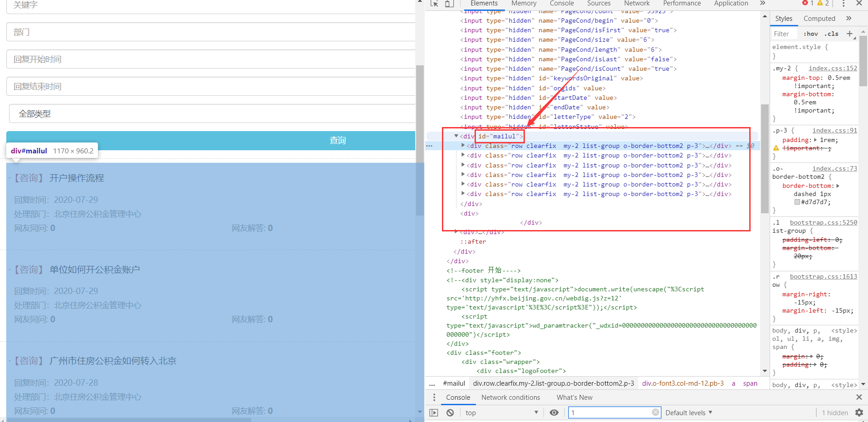Show more Styles pane tabs chevron

(x=849, y=18)
